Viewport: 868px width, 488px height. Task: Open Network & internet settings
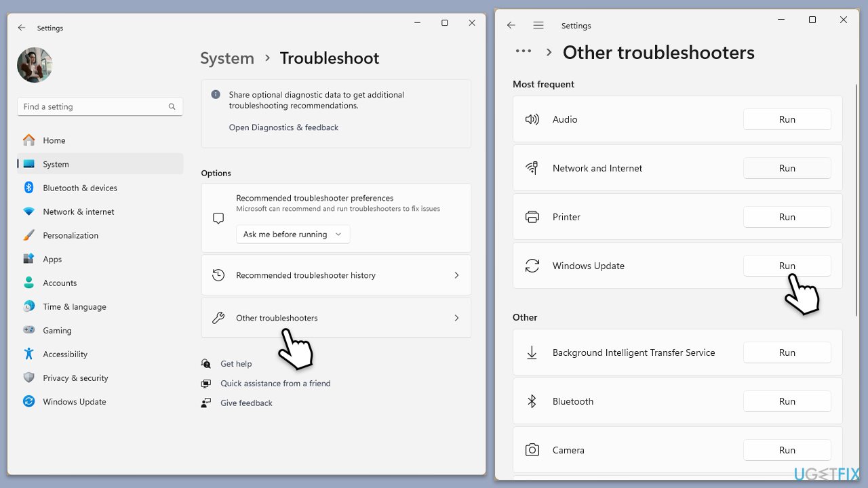click(100, 211)
